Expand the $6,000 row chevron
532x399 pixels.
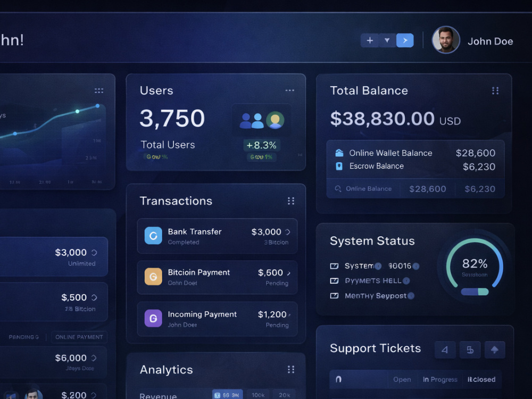tap(94, 358)
